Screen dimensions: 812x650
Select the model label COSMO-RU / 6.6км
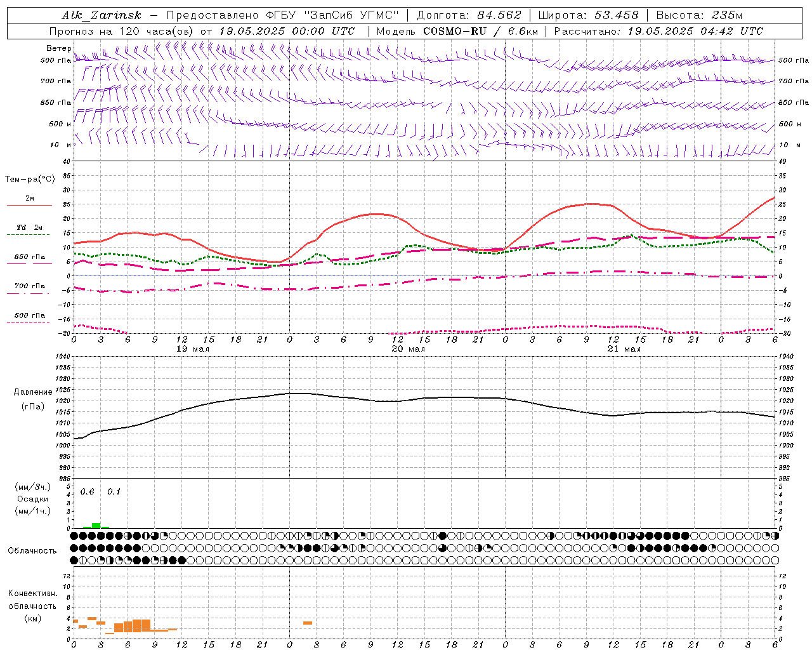click(481, 31)
